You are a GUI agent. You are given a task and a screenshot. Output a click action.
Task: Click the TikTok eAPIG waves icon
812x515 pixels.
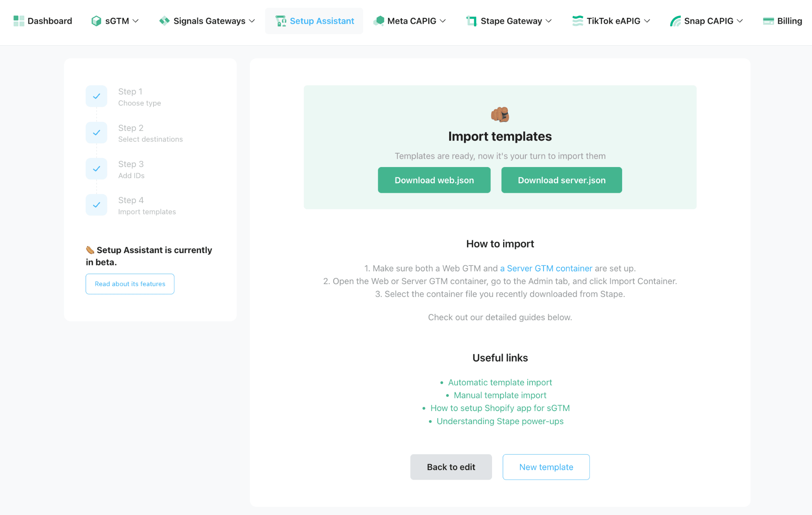coord(578,21)
